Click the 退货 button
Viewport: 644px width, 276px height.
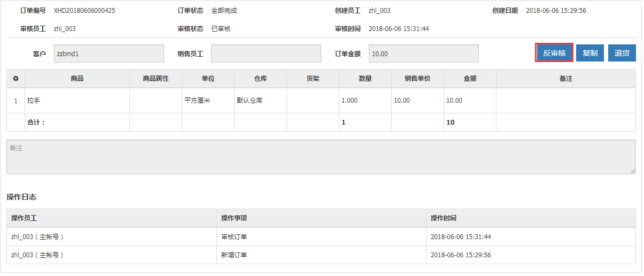(x=622, y=53)
